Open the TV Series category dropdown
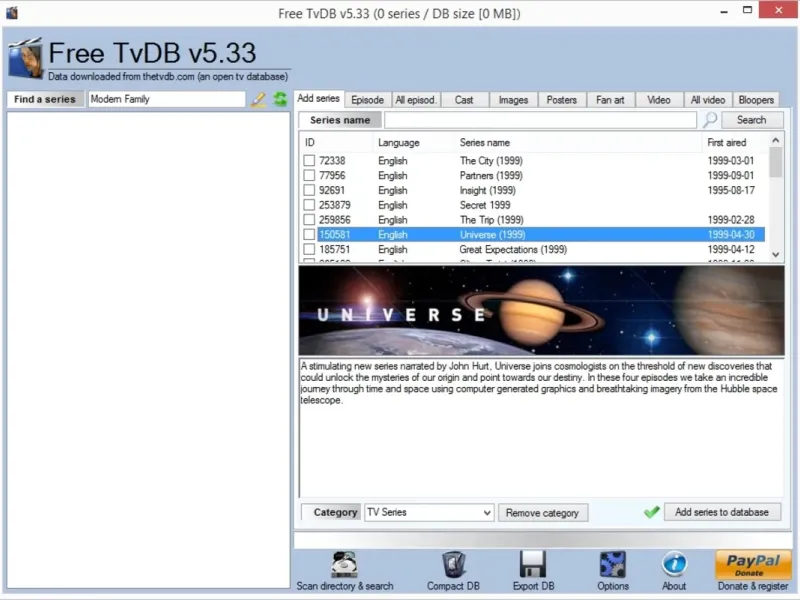The width and height of the screenshot is (800, 600). [429, 512]
